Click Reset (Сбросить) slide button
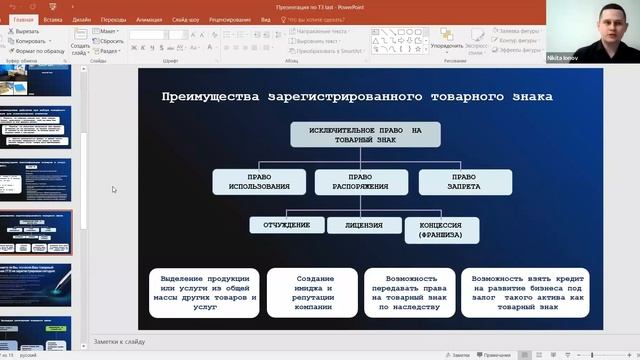The width and height of the screenshot is (640, 360). click(108, 41)
